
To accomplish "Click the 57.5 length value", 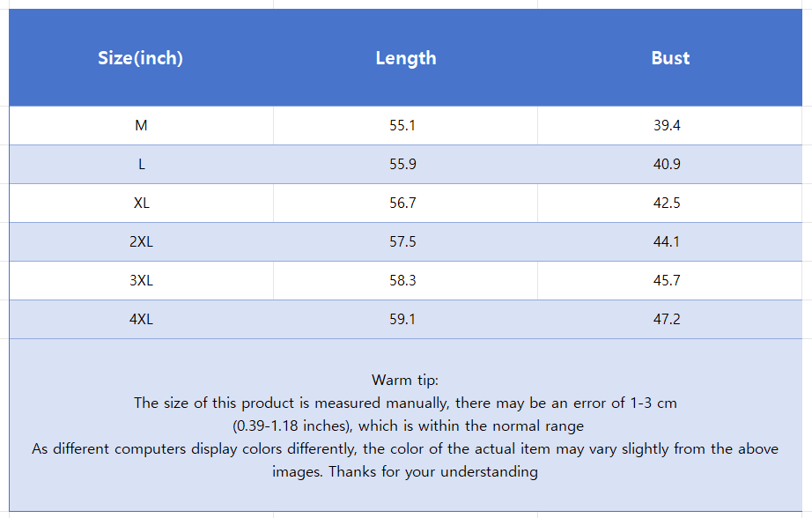I will 402,242.
